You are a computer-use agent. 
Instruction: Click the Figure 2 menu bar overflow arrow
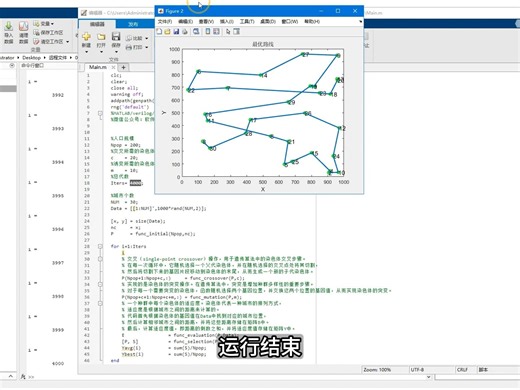click(x=360, y=22)
